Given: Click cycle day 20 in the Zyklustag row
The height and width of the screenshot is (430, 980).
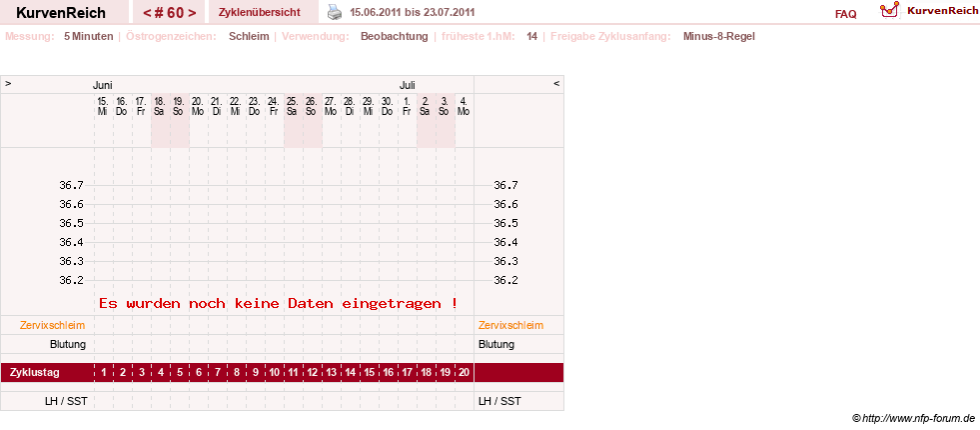Looking at the screenshot, I should [464, 372].
